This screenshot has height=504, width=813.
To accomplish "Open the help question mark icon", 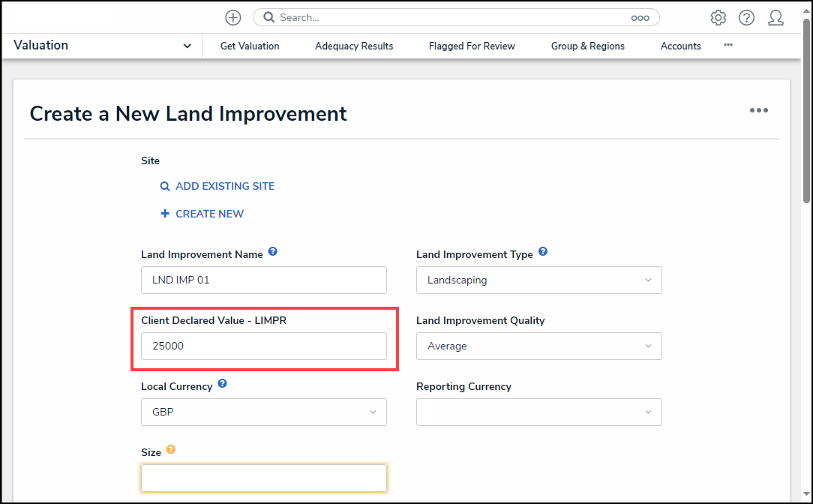I will click(747, 18).
